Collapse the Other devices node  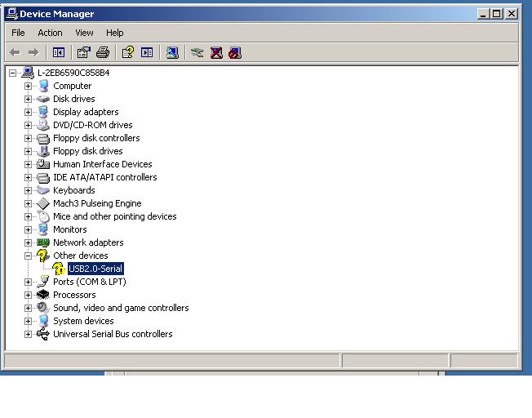[x=28, y=256]
